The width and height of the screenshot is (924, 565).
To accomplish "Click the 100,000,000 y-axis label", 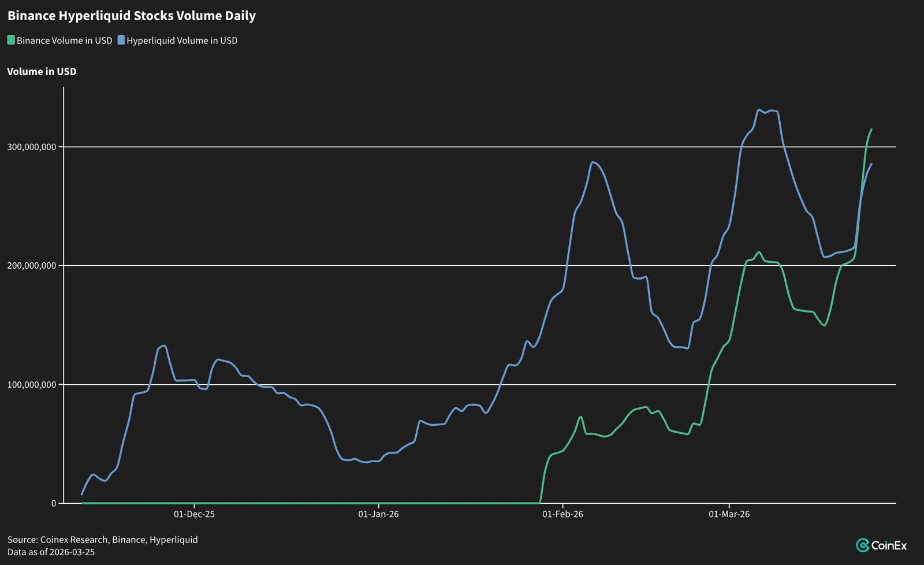I will pos(32,385).
